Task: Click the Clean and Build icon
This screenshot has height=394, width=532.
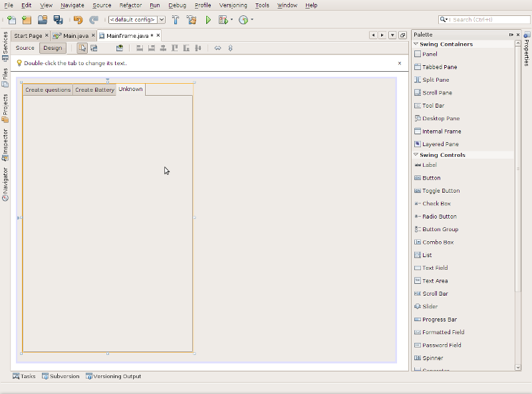Action: coord(192,20)
